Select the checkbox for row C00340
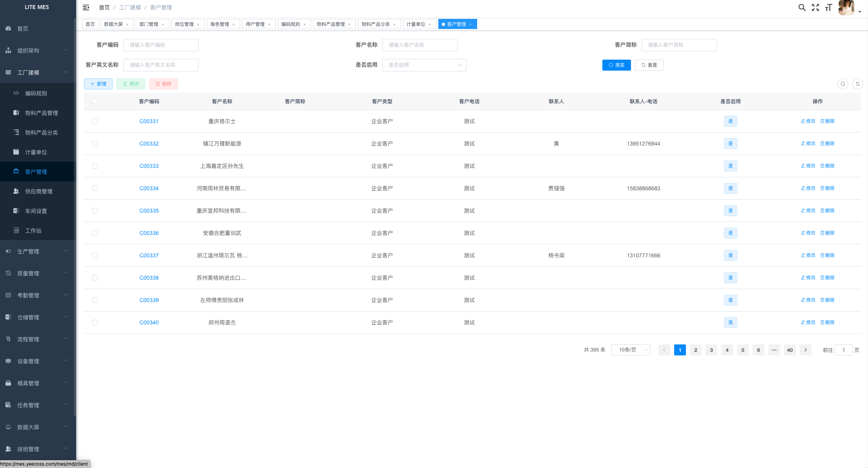The width and height of the screenshot is (868, 468). point(95,322)
